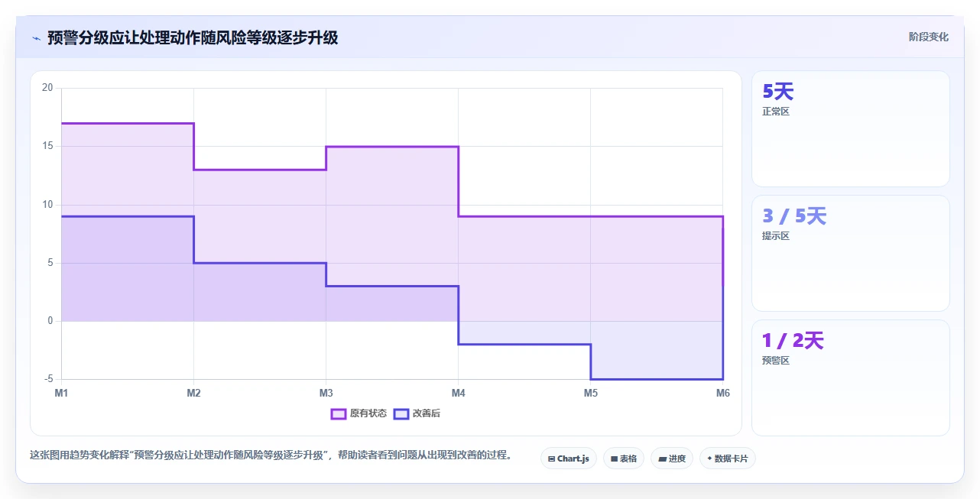Click the M6 x-axis label
This screenshot has height=499, width=980.
722,393
